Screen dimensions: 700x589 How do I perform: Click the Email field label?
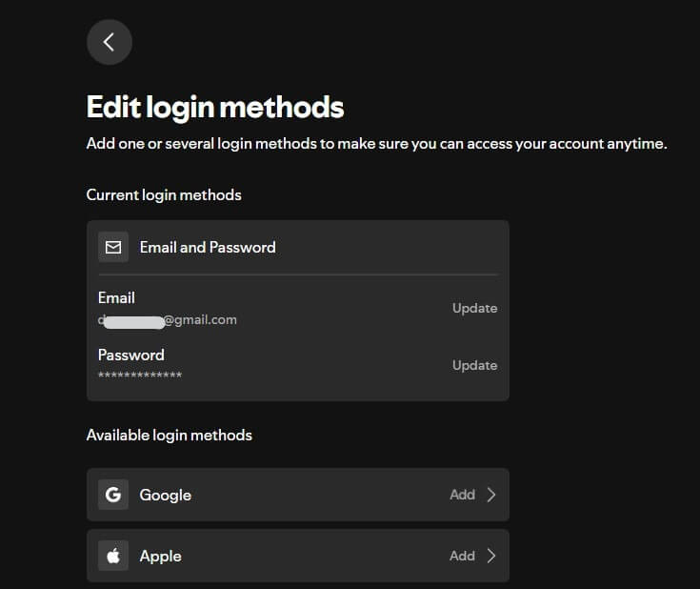[x=116, y=298]
